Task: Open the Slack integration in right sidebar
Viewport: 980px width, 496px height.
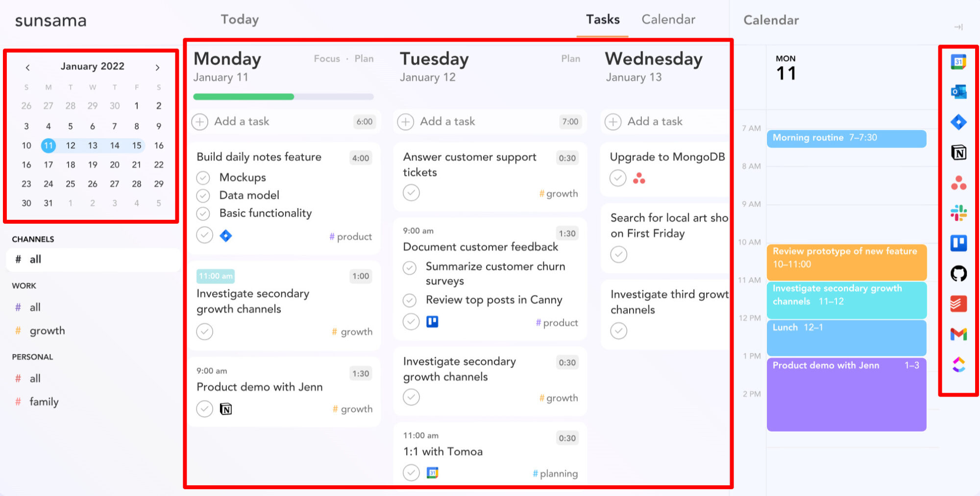Action: tap(959, 213)
